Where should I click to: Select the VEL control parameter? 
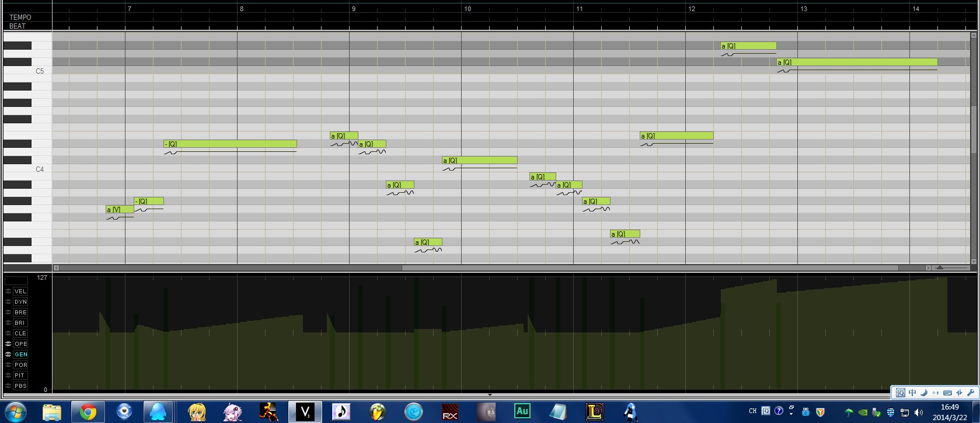click(20, 291)
